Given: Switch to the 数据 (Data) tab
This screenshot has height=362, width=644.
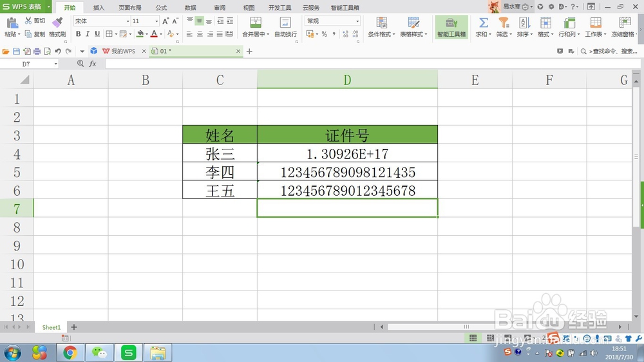Looking at the screenshot, I should 190,7.
